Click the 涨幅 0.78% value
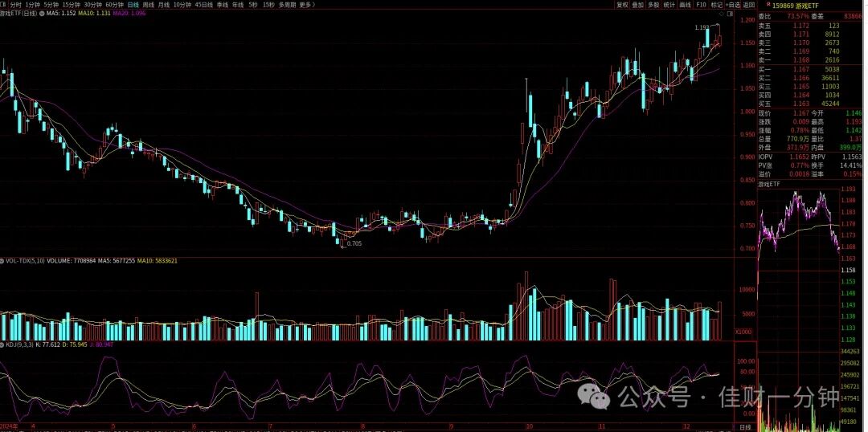Screen dimensions: 868x432 tap(800, 130)
